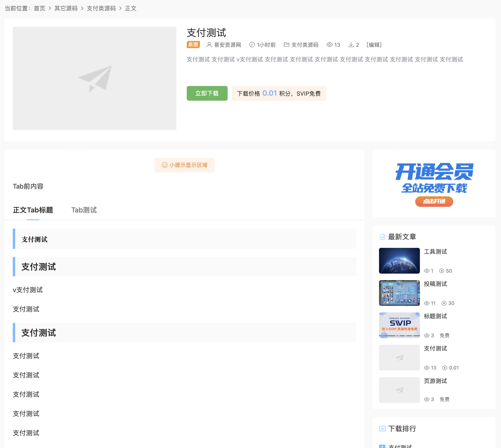The height and width of the screenshot is (448, 501).
Task: Select the 正文Tab标题 tab
Action: [33, 210]
